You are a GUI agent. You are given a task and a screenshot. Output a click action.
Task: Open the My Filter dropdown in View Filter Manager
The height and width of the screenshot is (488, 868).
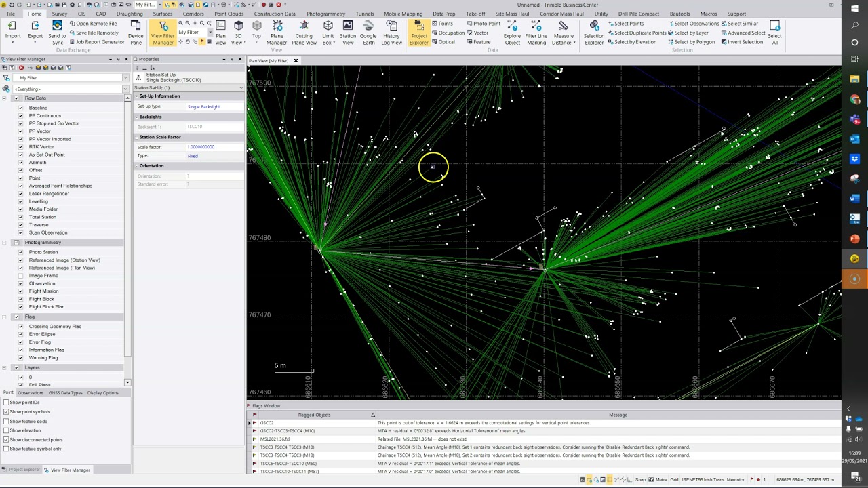click(x=125, y=78)
